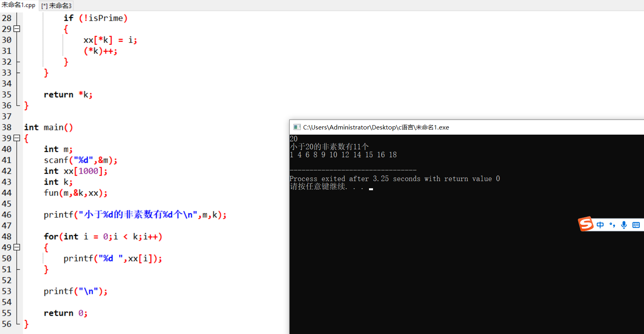Click line number 46 in the gutter

click(7, 214)
